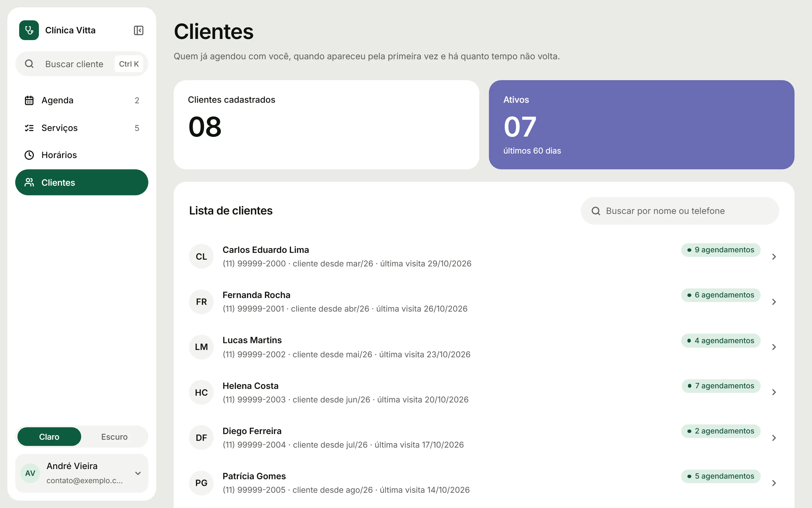
Task: Collapse the sidebar with the panel icon
Action: tap(139, 30)
